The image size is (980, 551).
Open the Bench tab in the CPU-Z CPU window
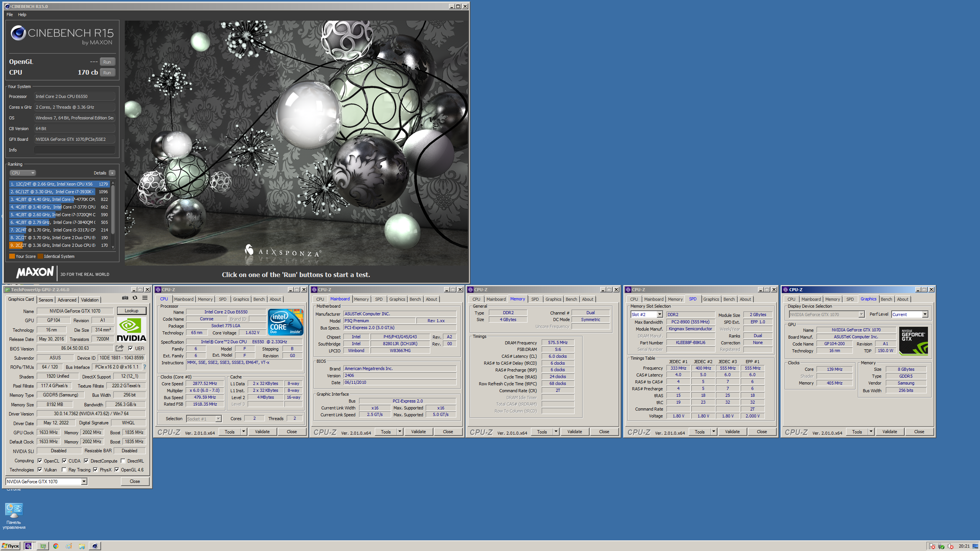click(x=259, y=299)
